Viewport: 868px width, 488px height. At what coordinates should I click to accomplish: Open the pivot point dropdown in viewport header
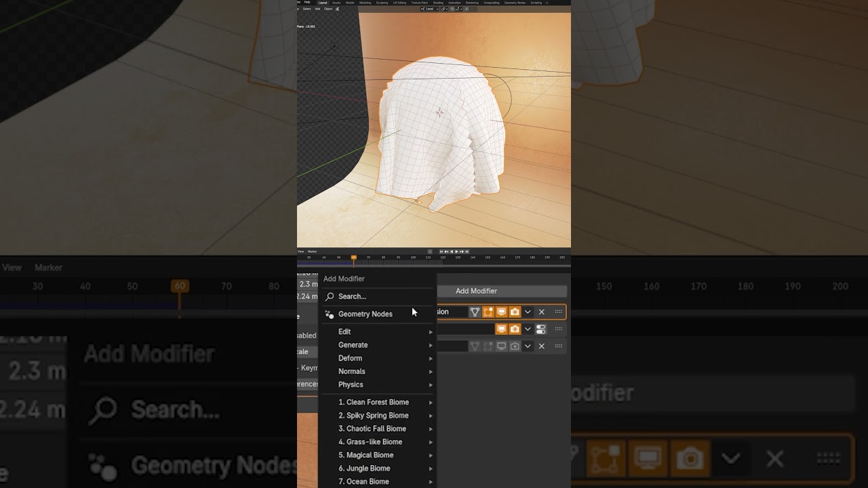click(444, 9)
